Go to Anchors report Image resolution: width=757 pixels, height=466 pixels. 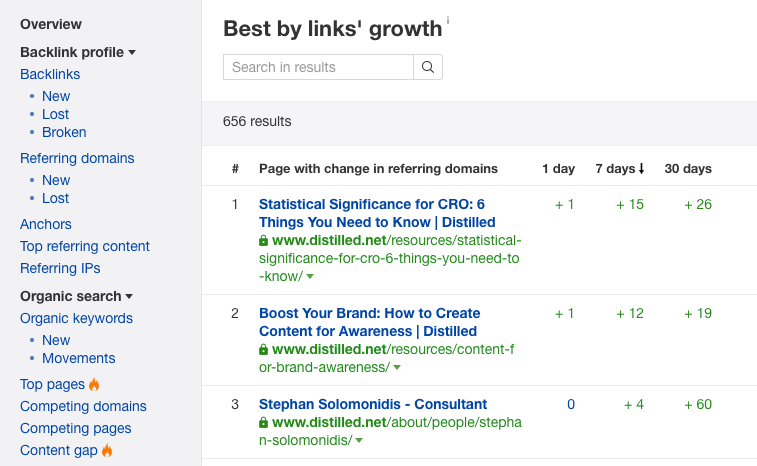[46, 224]
